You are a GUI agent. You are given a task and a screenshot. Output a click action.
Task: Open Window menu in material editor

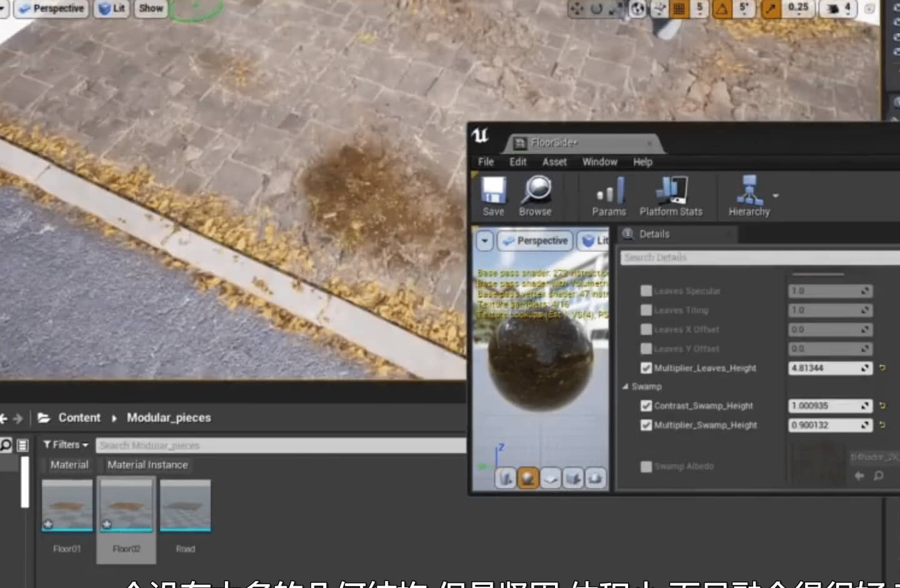coord(600,162)
